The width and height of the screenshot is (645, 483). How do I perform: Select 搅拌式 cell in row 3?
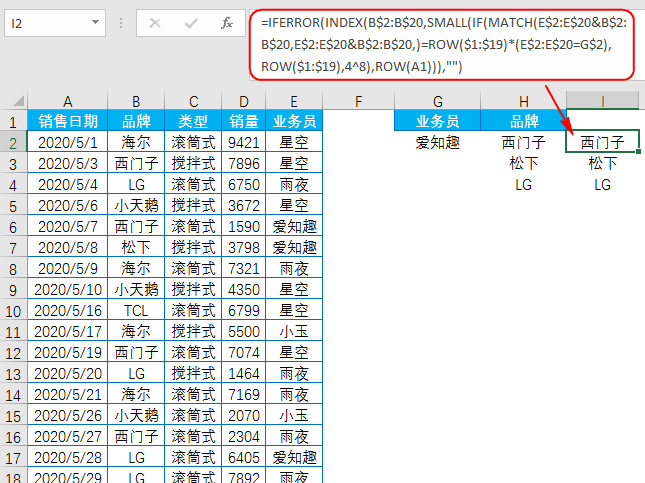193,163
